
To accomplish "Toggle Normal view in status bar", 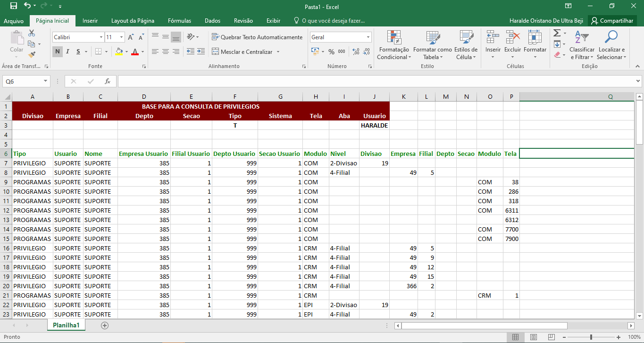I will point(516,337).
